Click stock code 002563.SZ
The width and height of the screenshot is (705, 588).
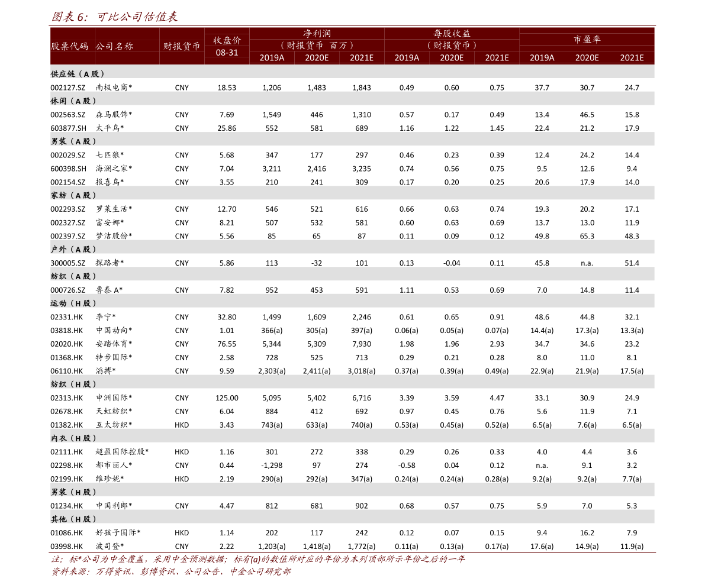point(68,115)
